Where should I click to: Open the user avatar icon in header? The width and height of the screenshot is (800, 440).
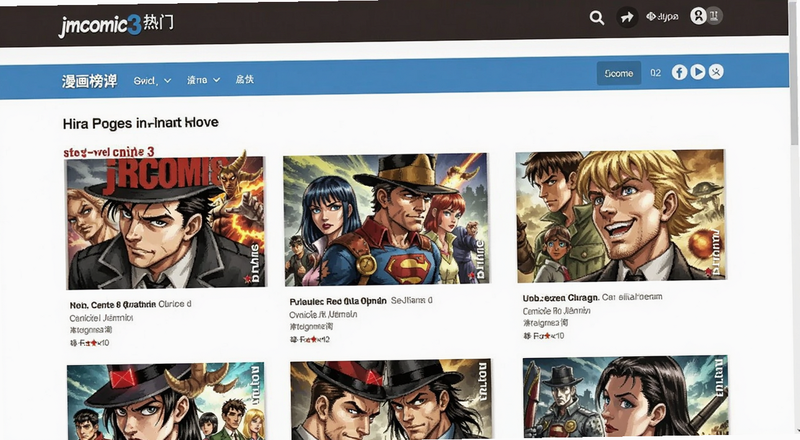[698, 16]
